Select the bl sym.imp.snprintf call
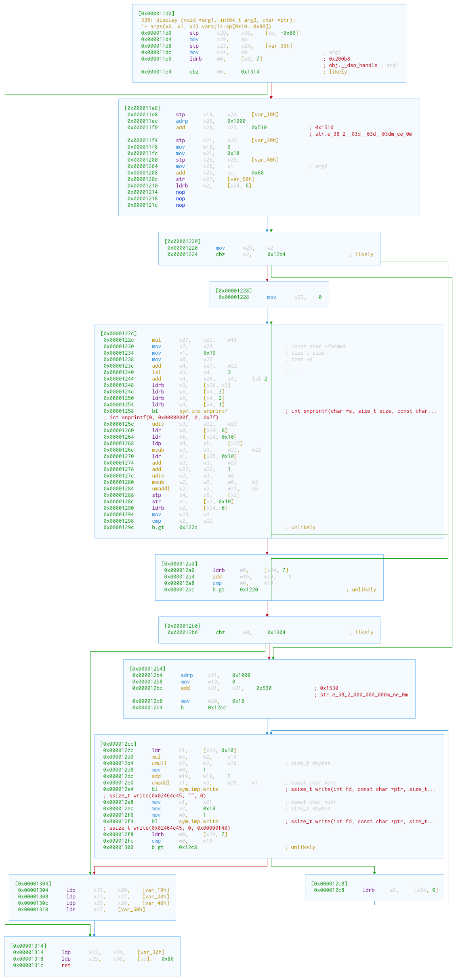This screenshot has width=456, height=980. [x=166, y=411]
